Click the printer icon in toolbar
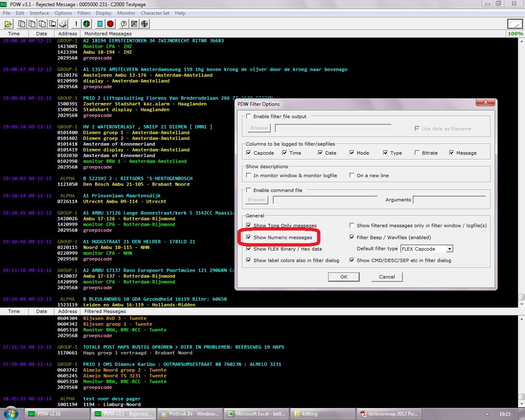The height and width of the screenshot is (420, 525). 63,24
